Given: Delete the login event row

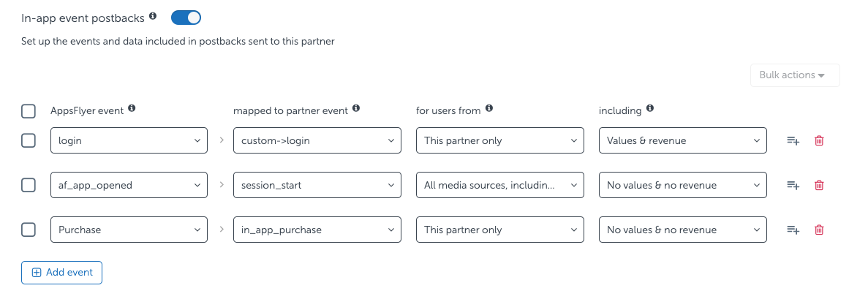Looking at the screenshot, I should tap(819, 140).
